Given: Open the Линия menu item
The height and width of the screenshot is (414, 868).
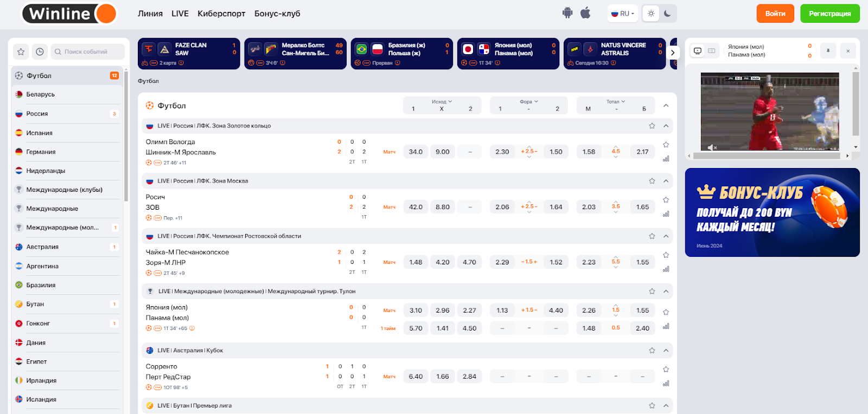Looking at the screenshot, I should pyautogui.click(x=150, y=14).
